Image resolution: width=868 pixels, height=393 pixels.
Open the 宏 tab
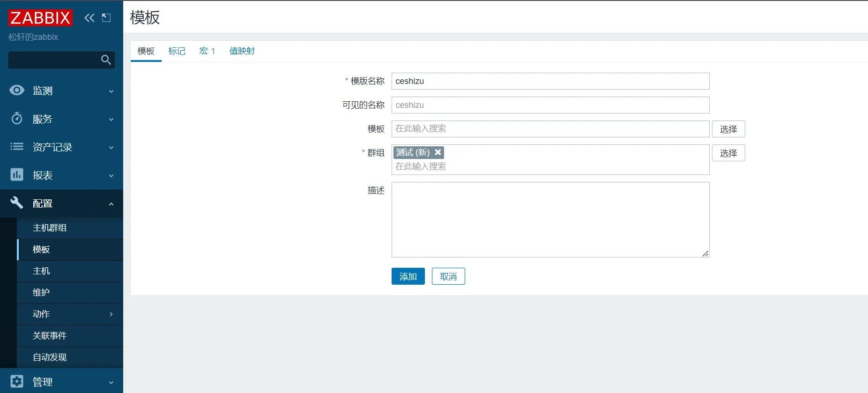coord(207,51)
